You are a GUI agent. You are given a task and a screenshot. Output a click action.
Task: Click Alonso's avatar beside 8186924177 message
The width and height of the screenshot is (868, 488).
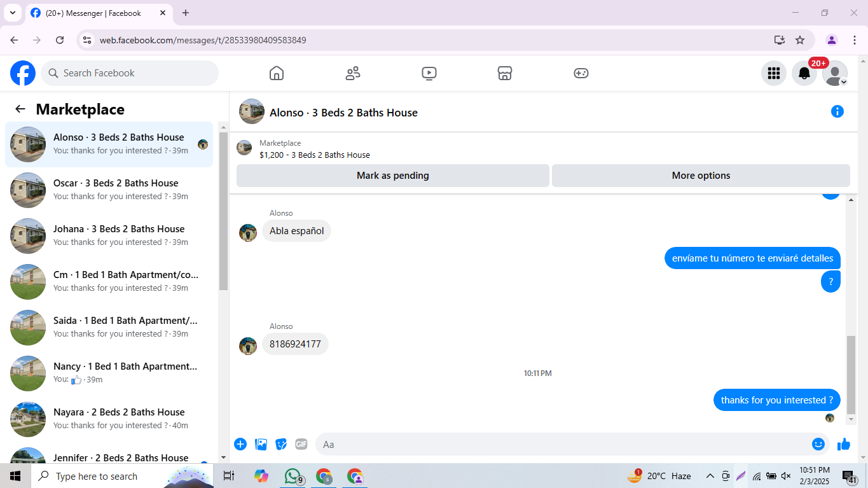coord(248,345)
